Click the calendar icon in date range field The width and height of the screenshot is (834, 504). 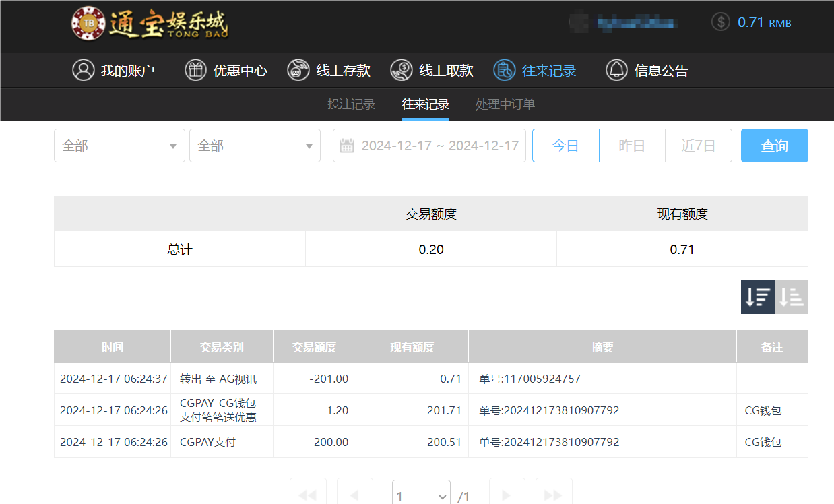pyautogui.click(x=348, y=146)
